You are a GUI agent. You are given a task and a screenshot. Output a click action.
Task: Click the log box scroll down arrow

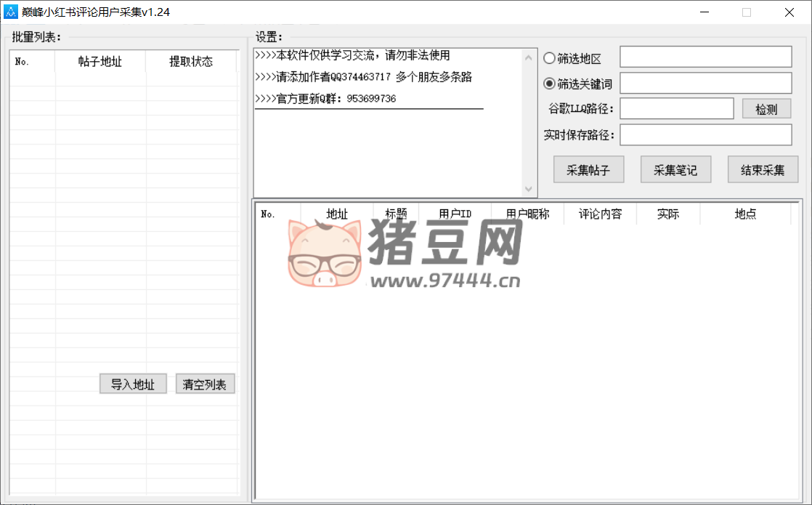[528, 189]
